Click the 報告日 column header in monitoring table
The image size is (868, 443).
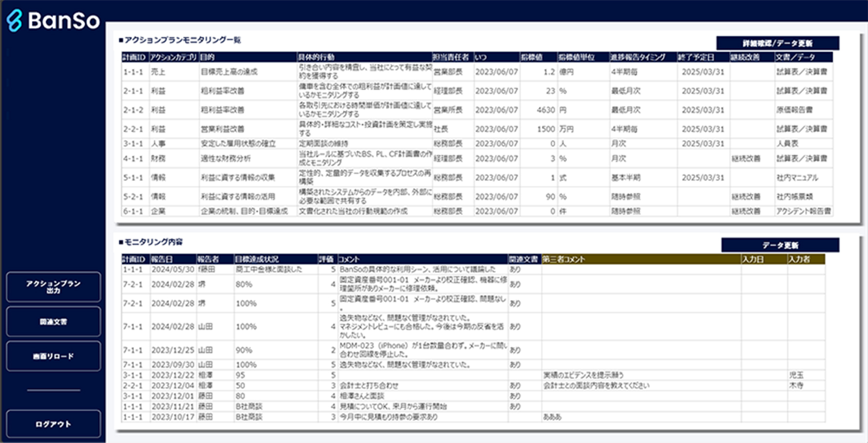161,259
